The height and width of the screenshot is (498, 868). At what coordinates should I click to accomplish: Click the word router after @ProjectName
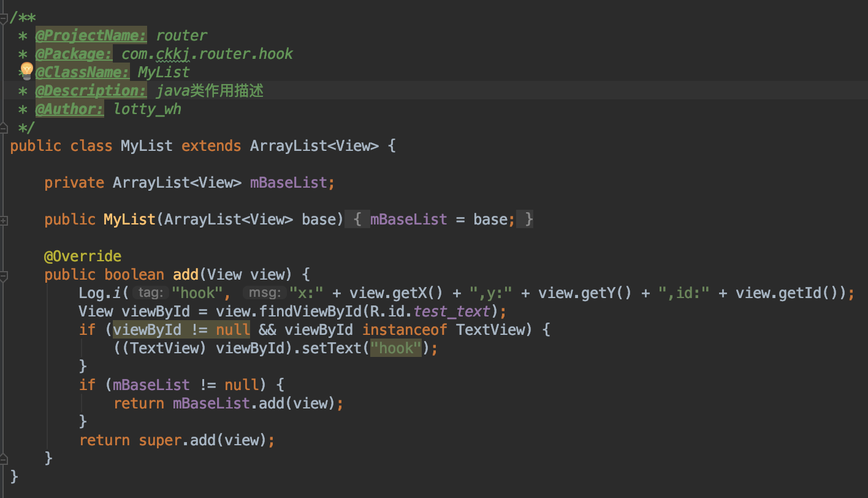181,36
